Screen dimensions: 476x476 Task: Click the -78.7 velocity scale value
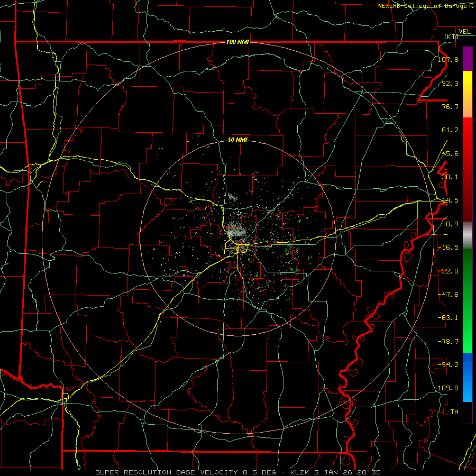tap(448, 342)
